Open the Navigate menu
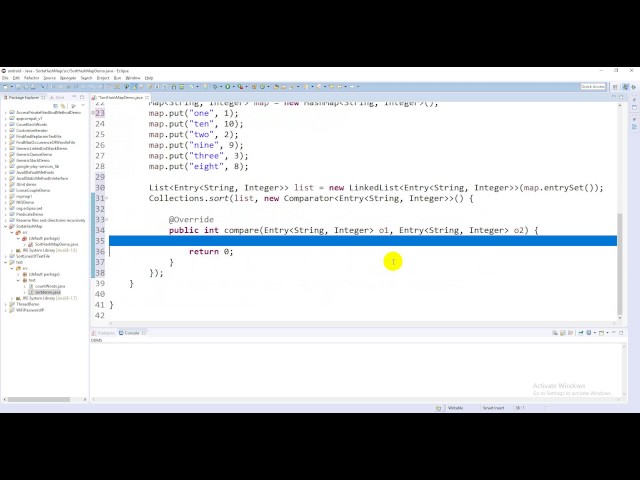The image size is (640, 480). click(68, 78)
